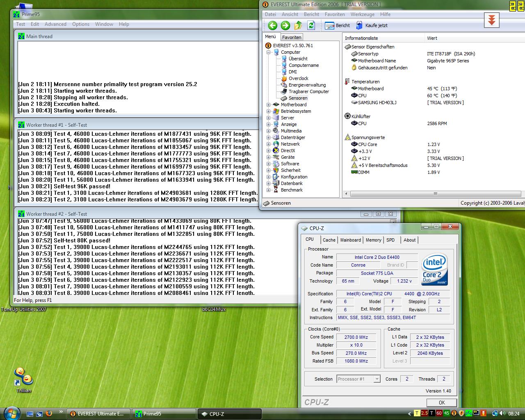
Task: Switch to the Cache tab in CPU-Z
Action: coord(329,240)
